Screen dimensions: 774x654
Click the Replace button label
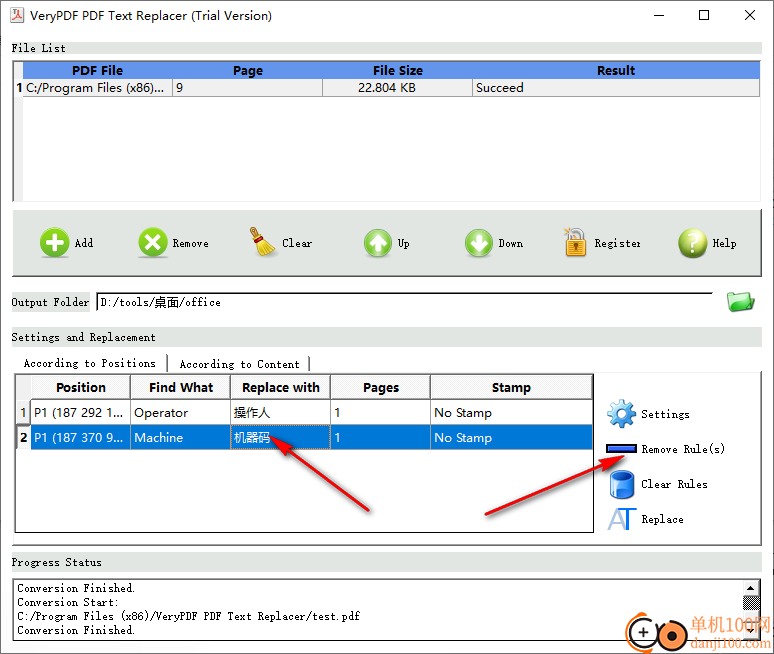(662, 519)
